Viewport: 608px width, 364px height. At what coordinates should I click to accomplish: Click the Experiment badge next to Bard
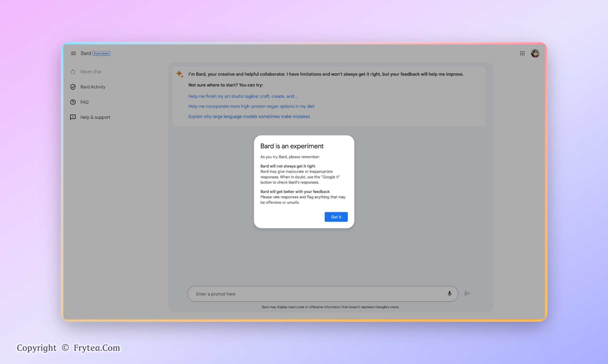[x=101, y=53]
